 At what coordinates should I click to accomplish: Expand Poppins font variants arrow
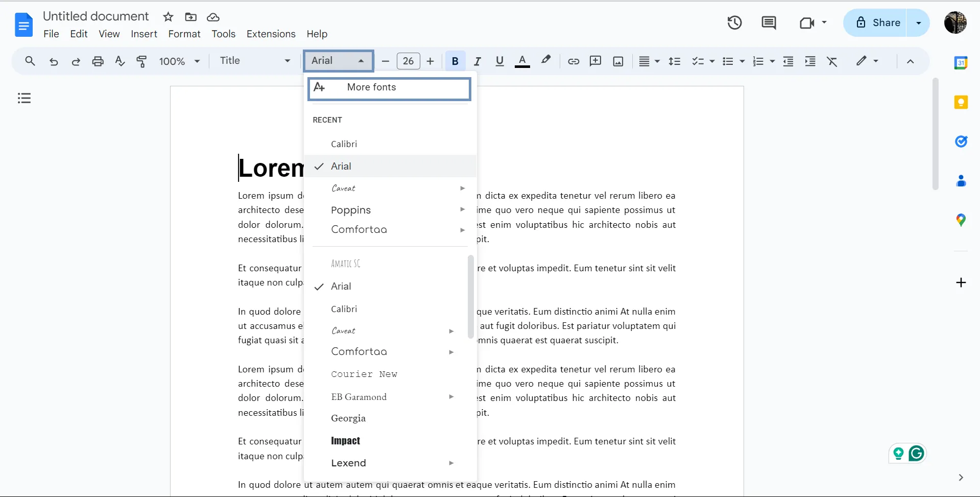(462, 209)
